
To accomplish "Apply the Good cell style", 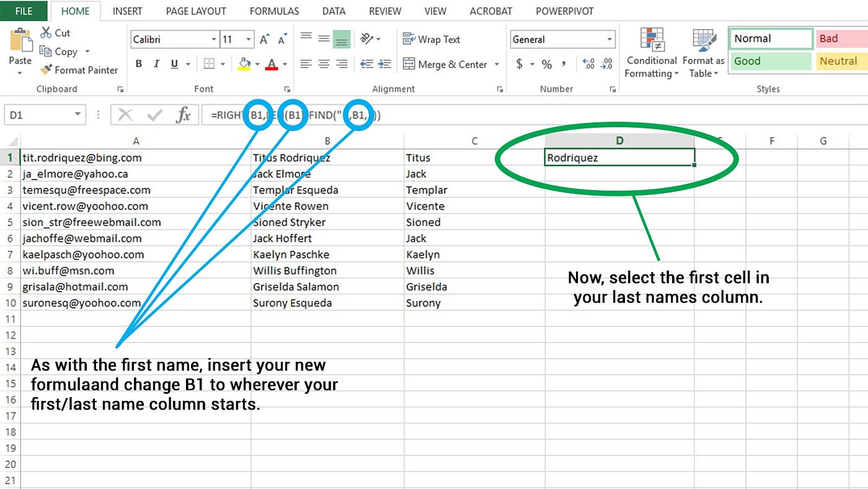I will [x=769, y=61].
